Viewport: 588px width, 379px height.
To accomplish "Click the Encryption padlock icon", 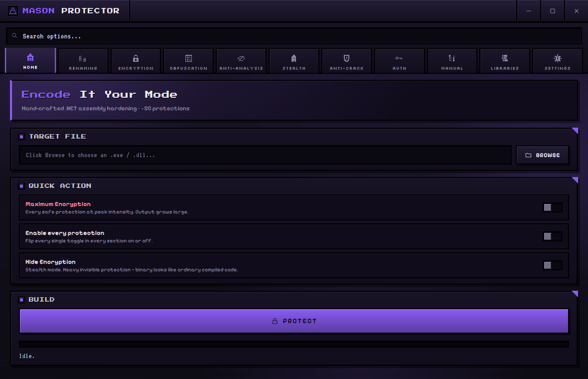I will point(136,58).
